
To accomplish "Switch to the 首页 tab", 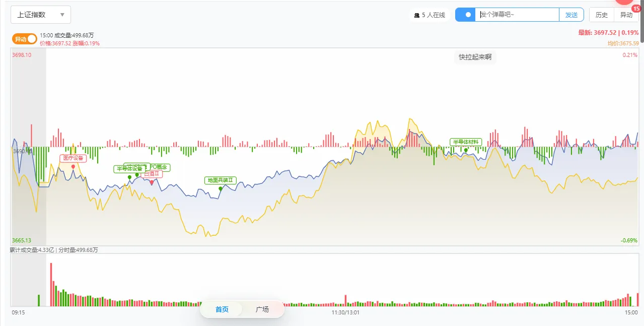I will tap(222, 309).
